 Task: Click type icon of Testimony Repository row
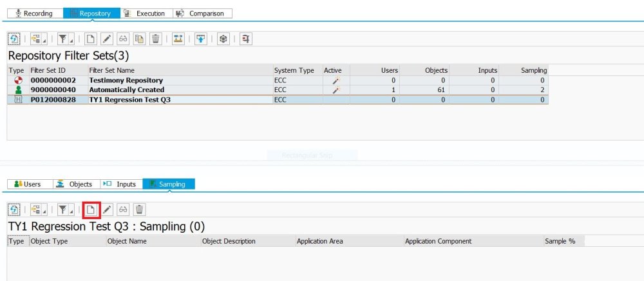coord(18,81)
